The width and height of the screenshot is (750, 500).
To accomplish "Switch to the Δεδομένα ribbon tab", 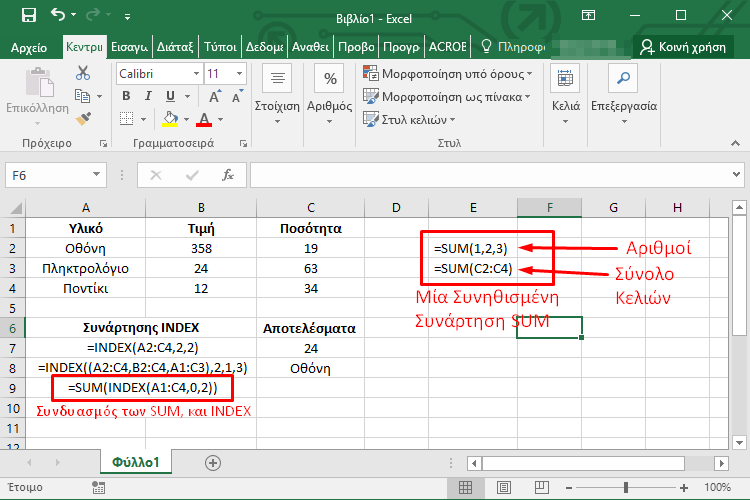I will pos(264,47).
